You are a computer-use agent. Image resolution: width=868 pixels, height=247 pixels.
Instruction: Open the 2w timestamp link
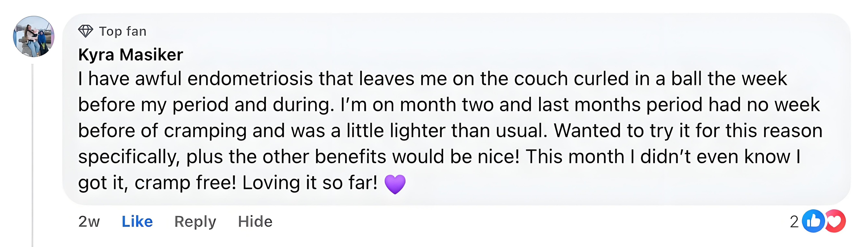(x=89, y=222)
